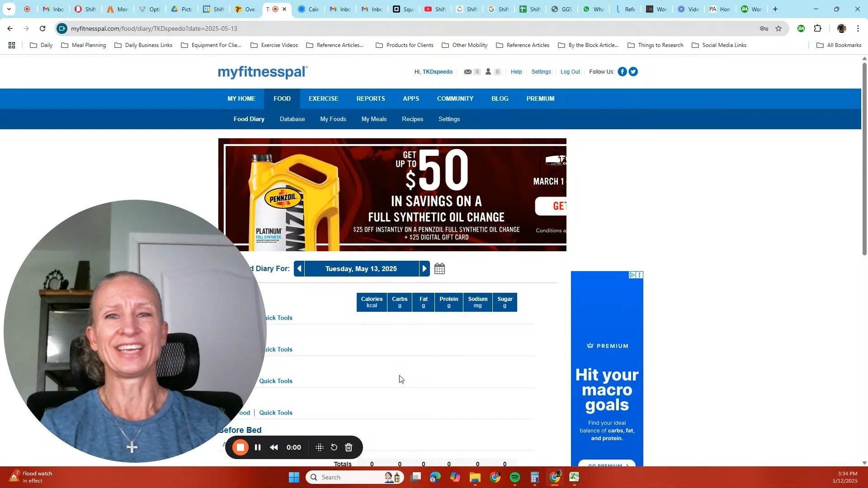
Task: Open the browser Extensions puzzle icon
Action: 817,28
